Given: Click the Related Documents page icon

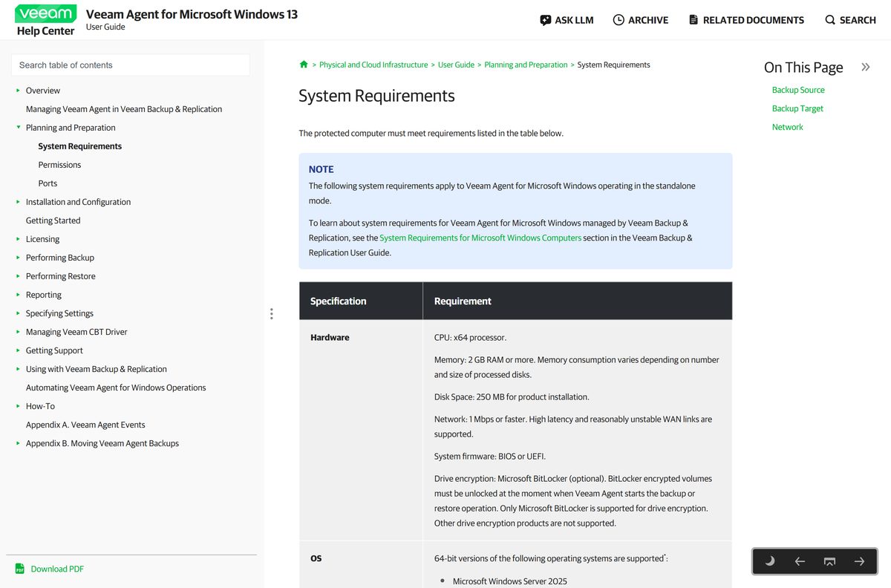Looking at the screenshot, I should [693, 20].
